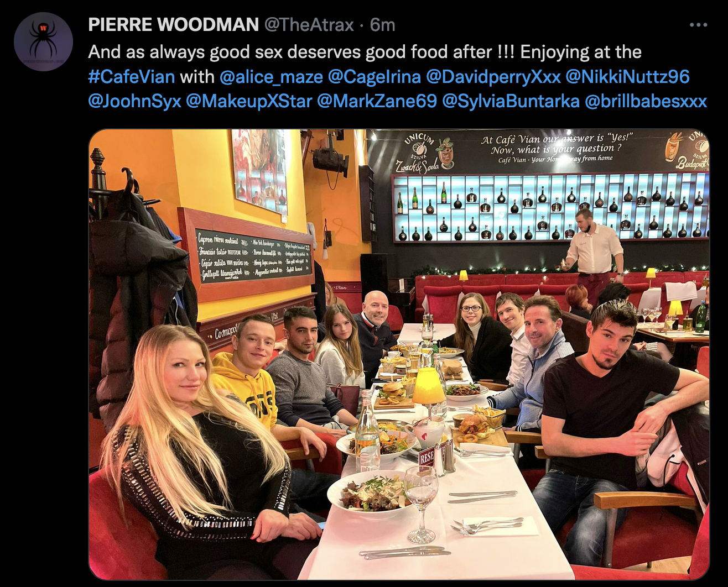Open the tweet via 6m timestamp

click(x=382, y=25)
